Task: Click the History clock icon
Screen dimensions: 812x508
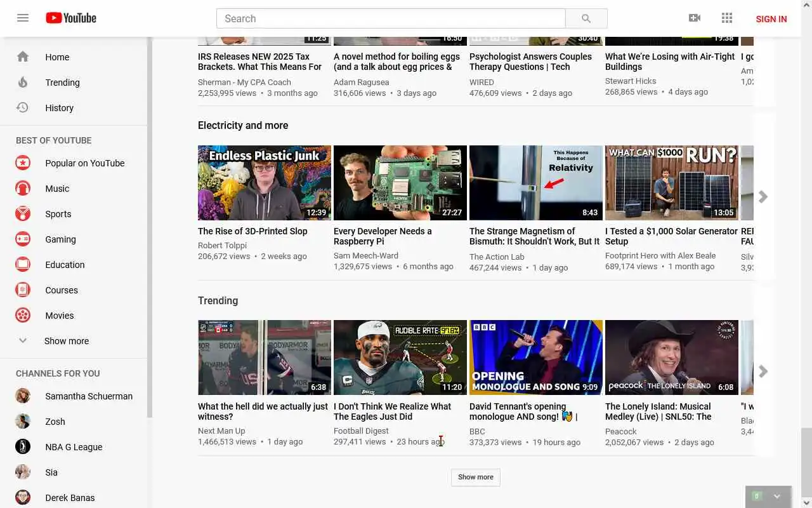Action: click(23, 107)
